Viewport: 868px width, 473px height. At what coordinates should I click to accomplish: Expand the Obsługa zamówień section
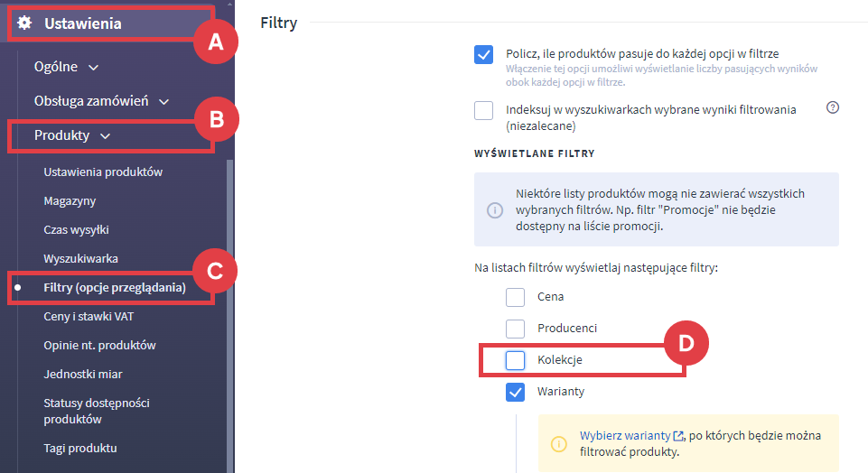coord(101,101)
